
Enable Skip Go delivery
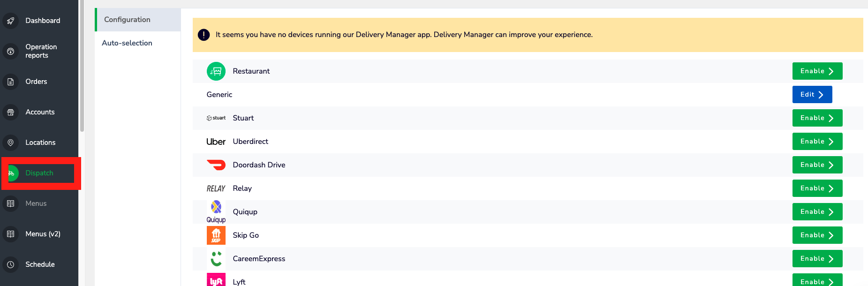click(x=817, y=235)
